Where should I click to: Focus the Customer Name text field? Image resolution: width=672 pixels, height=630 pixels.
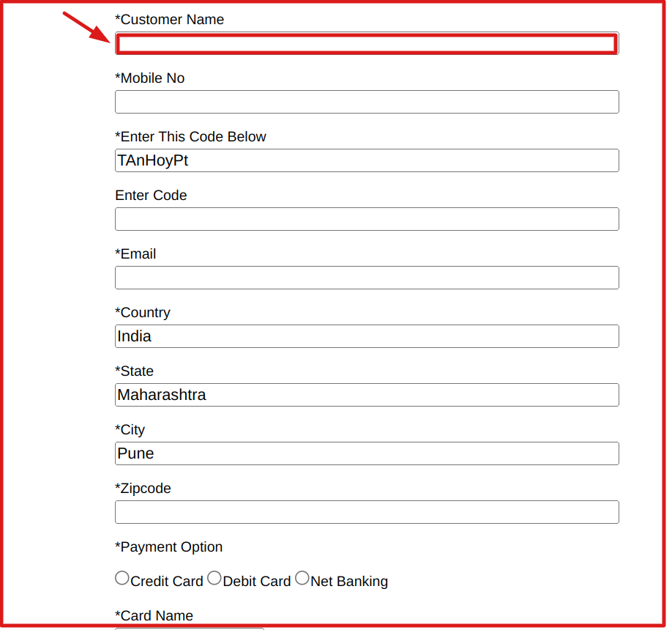[366, 44]
